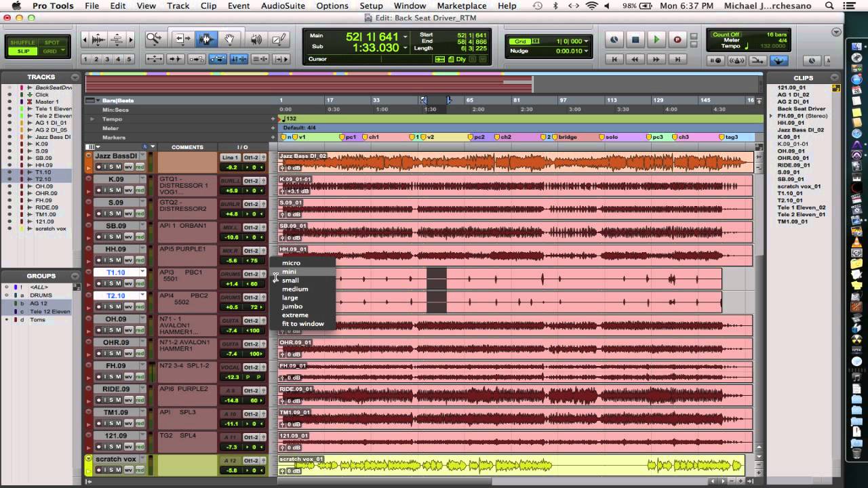Click the Stop transport button

click(635, 40)
